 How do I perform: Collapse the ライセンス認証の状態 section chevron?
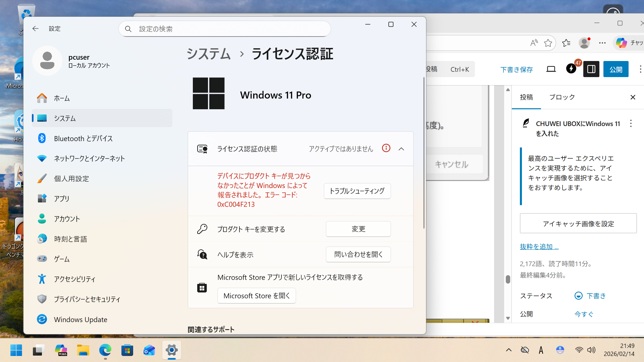(x=401, y=149)
